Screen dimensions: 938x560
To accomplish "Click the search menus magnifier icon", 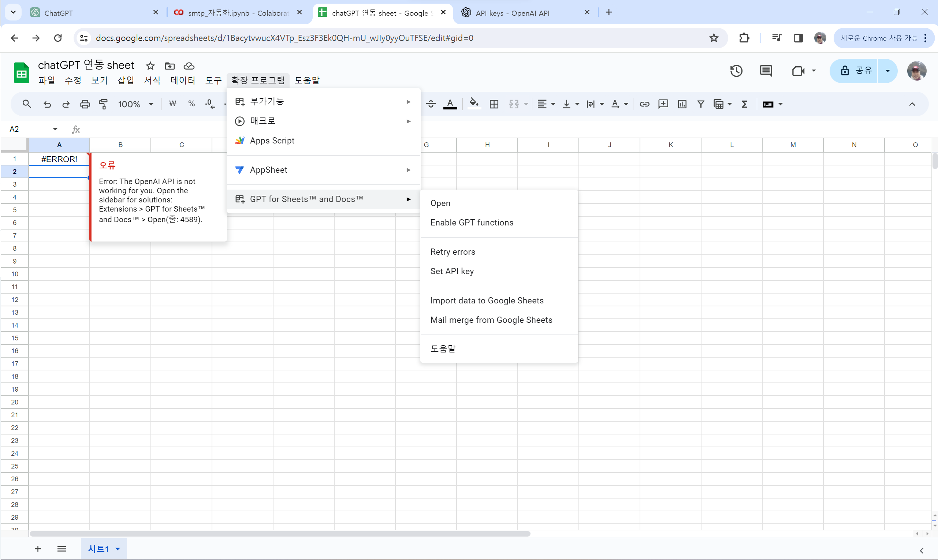I will coord(26,104).
